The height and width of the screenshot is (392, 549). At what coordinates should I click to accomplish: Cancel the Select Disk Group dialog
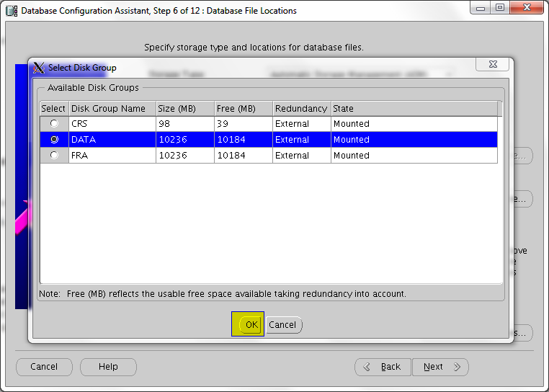click(x=282, y=325)
